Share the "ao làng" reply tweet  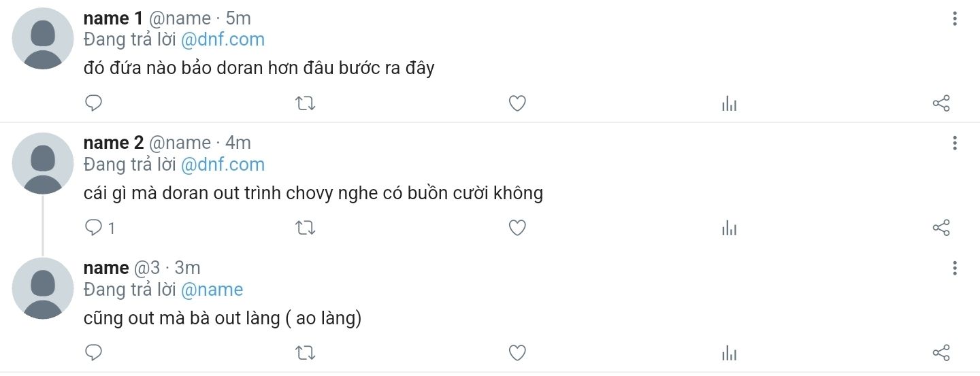(941, 352)
